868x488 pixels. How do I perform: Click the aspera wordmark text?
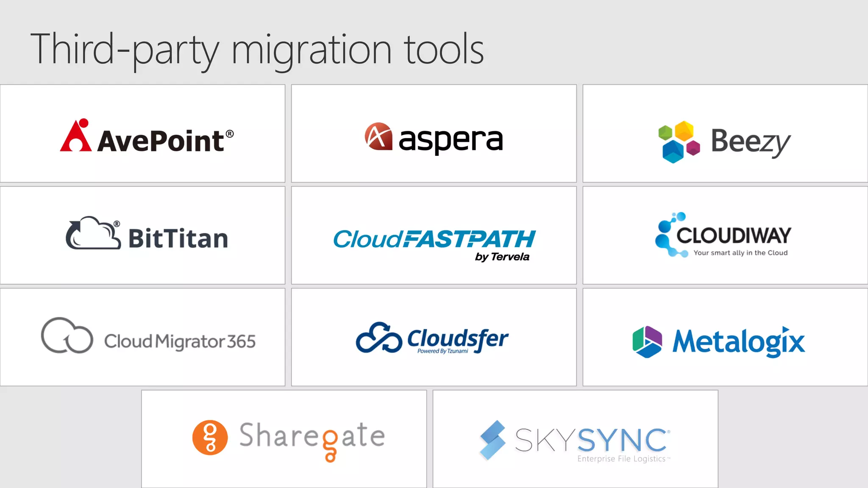coord(451,139)
